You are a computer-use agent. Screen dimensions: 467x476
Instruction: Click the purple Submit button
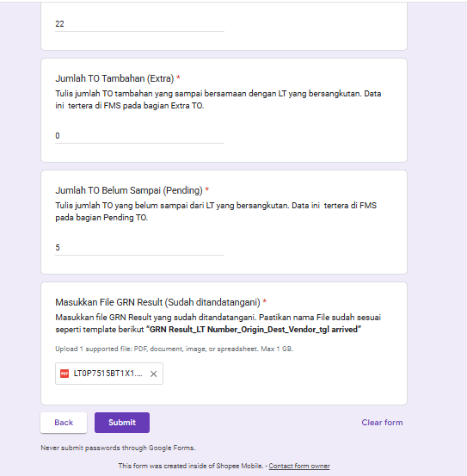click(x=122, y=423)
